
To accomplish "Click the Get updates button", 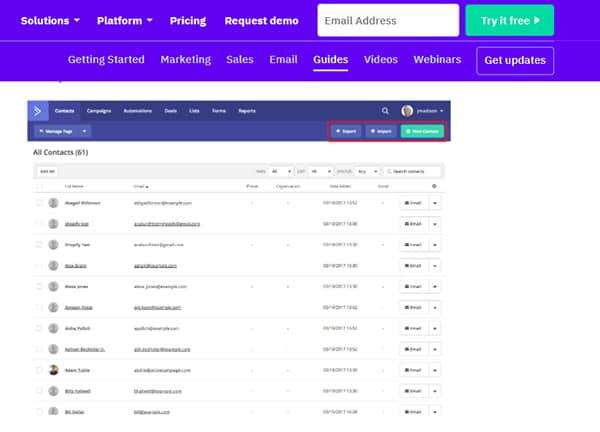I will [x=515, y=60].
